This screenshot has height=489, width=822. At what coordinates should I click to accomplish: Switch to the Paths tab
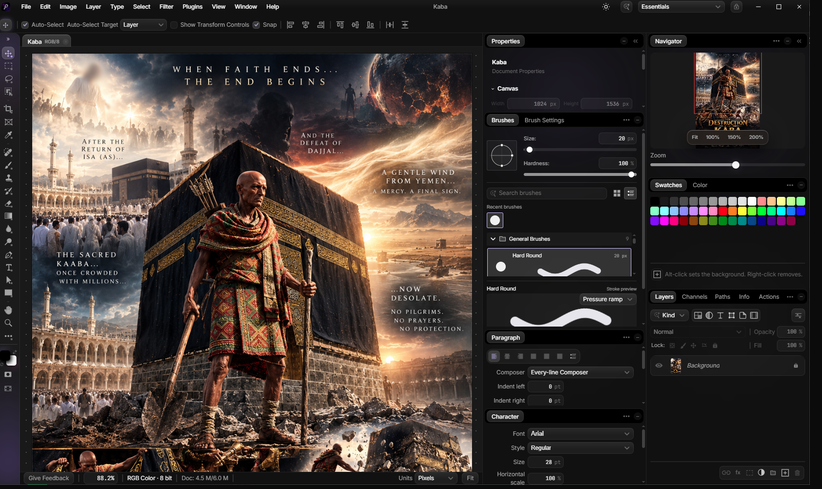(722, 297)
